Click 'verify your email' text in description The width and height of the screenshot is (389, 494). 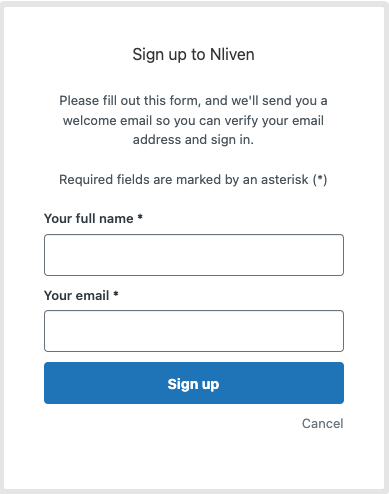[x=274, y=121]
